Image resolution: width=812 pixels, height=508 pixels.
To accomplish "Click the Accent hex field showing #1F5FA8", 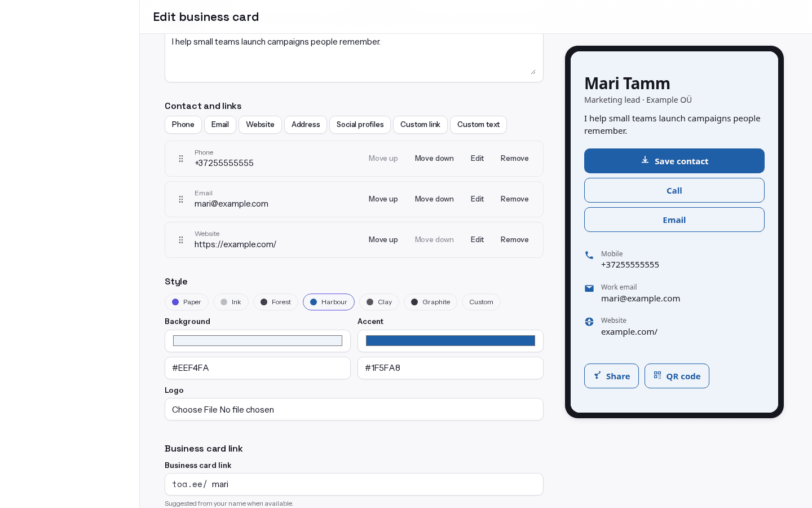I will (x=451, y=368).
